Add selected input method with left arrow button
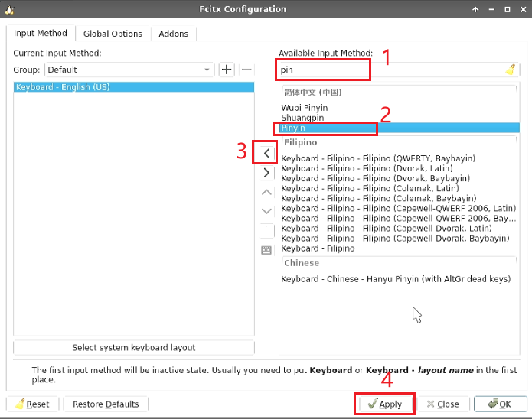Screen dimensions: 532x419 (x=266, y=153)
